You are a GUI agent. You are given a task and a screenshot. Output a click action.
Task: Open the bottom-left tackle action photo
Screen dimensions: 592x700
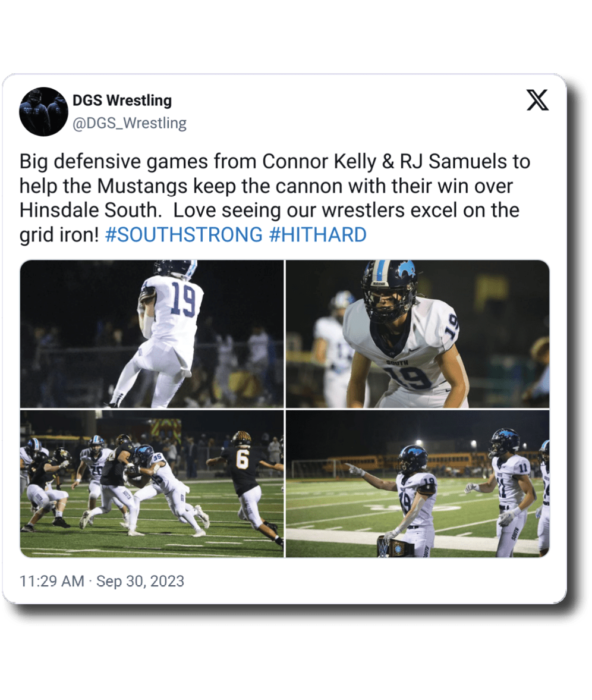coord(152,484)
